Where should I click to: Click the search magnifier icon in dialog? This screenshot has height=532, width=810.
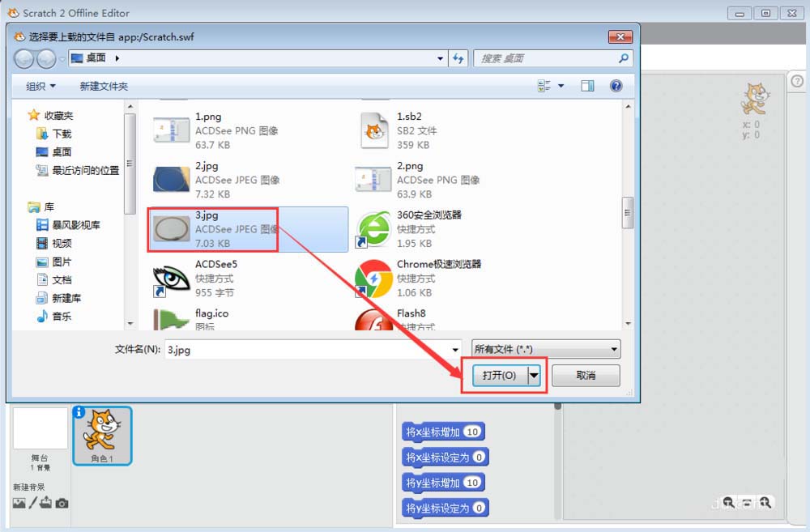tap(624, 58)
